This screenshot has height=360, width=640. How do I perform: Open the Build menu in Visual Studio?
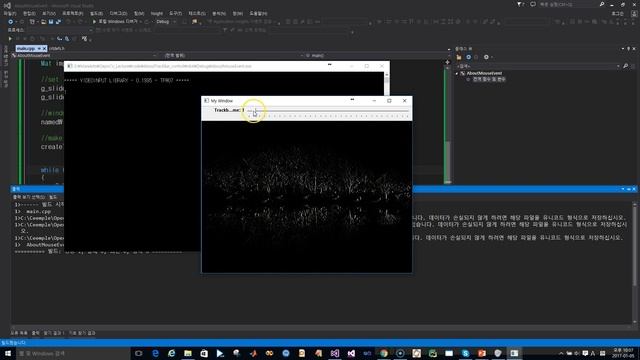[x=96, y=13]
